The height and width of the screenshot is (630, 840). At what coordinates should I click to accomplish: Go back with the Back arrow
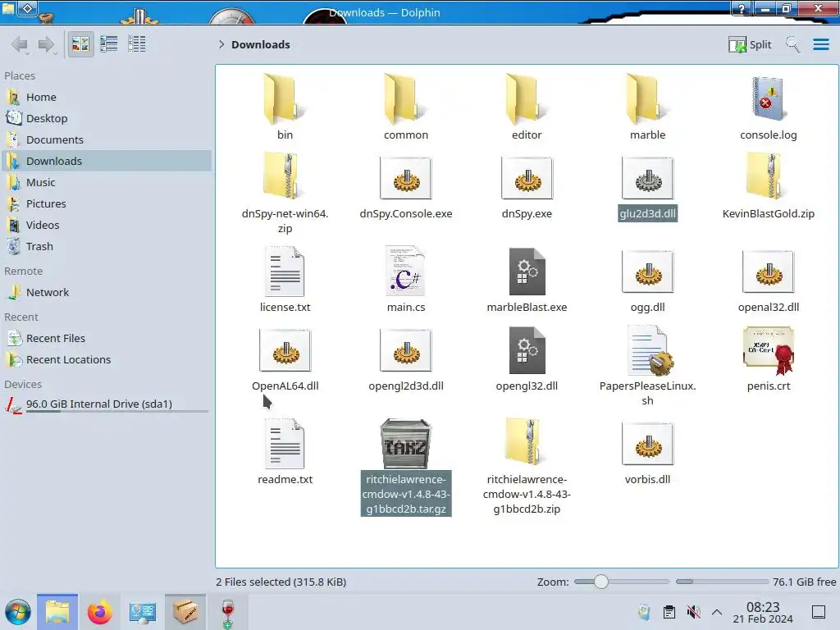[x=20, y=44]
